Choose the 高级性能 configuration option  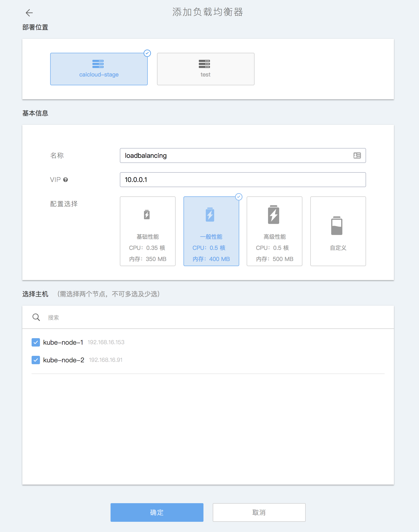[274, 231]
